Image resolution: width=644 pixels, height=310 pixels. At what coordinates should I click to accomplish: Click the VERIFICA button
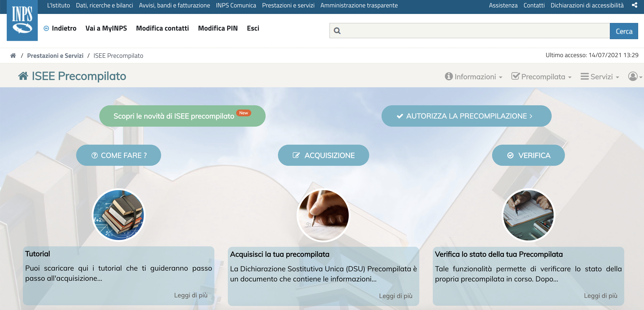point(528,155)
